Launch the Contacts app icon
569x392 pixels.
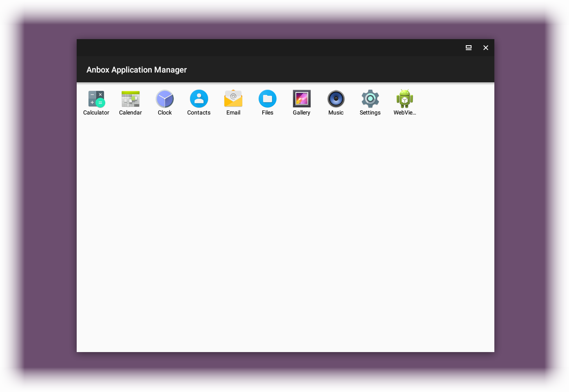(199, 99)
